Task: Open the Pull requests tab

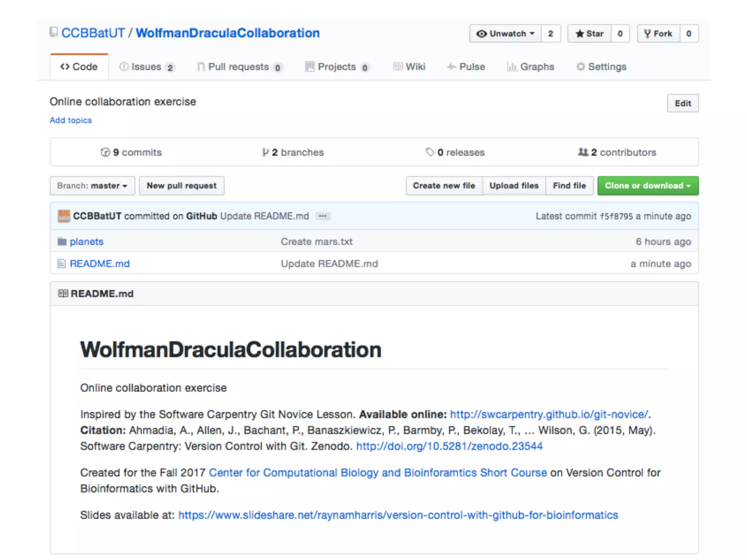Action: click(240, 67)
